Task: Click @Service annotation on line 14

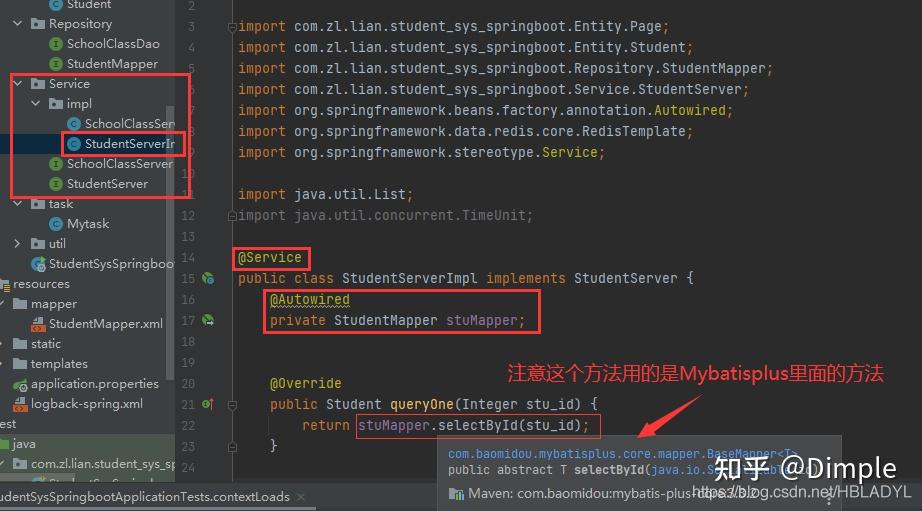Action: (269, 258)
